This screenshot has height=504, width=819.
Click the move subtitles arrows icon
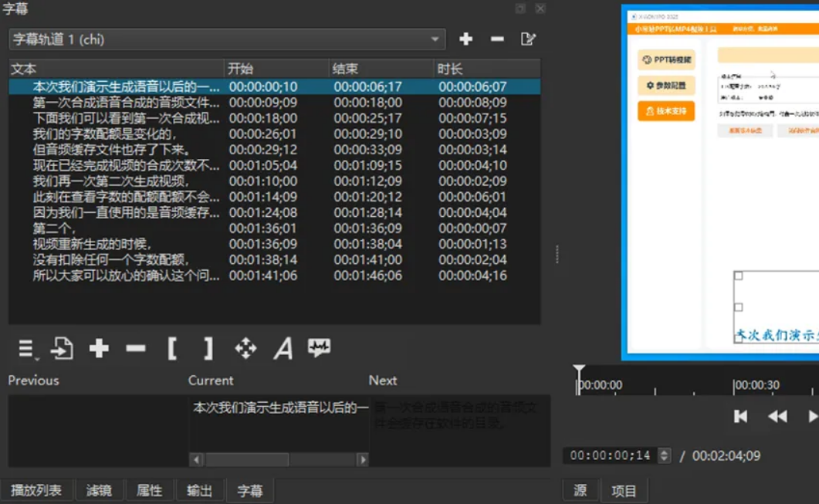click(245, 349)
